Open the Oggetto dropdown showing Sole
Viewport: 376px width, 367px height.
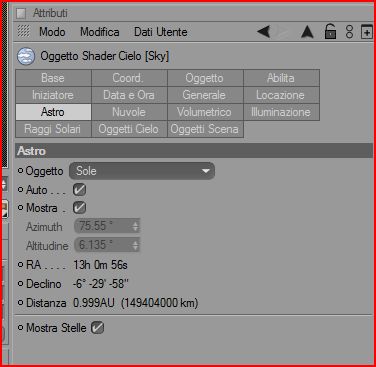click(142, 171)
